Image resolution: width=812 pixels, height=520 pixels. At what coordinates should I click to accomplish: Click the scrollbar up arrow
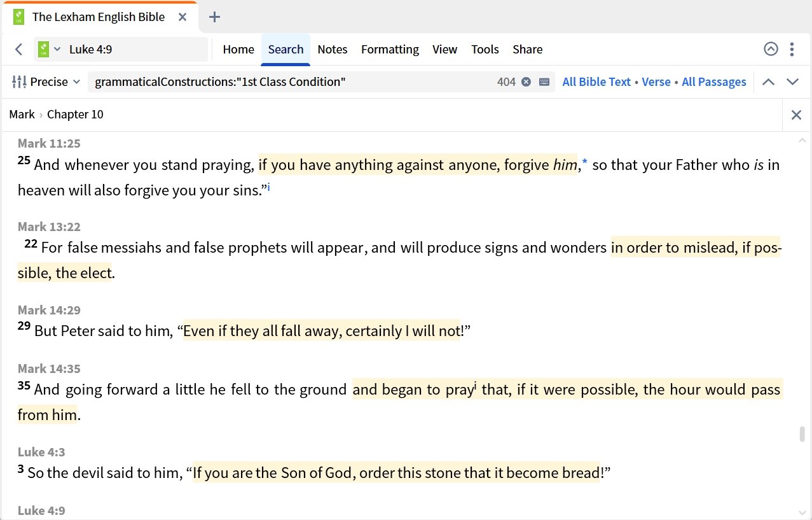(x=802, y=140)
